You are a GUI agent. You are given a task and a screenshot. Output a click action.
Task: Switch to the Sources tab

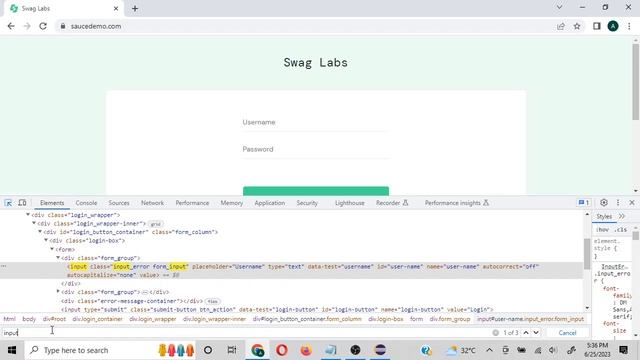click(x=119, y=203)
